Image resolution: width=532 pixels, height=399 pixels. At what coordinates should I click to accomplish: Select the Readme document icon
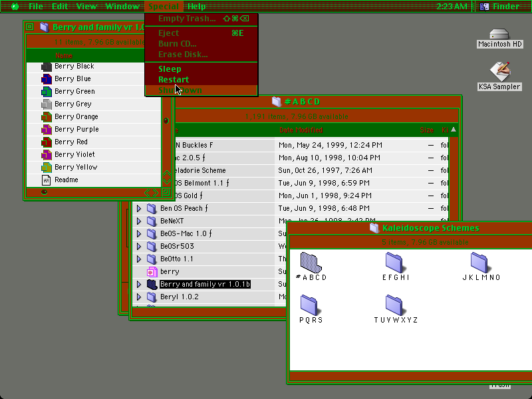click(x=46, y=180)
